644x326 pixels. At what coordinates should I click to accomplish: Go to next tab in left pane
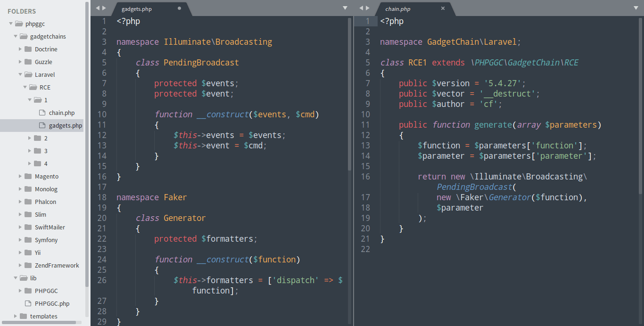point(104,8)
